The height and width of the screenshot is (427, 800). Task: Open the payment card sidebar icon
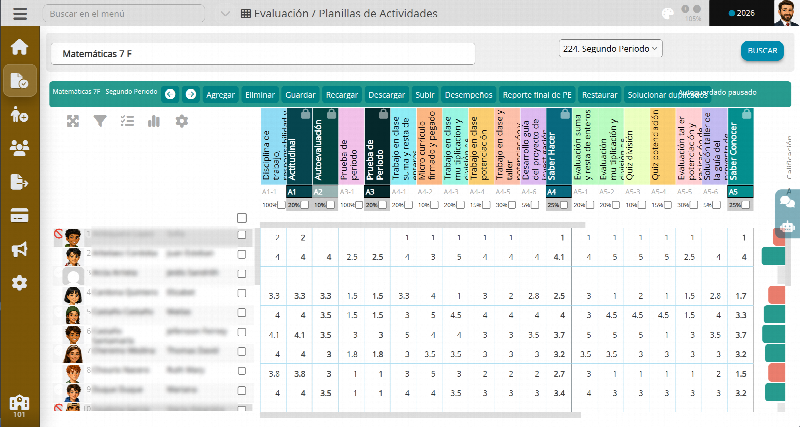[x=19, y=216]
